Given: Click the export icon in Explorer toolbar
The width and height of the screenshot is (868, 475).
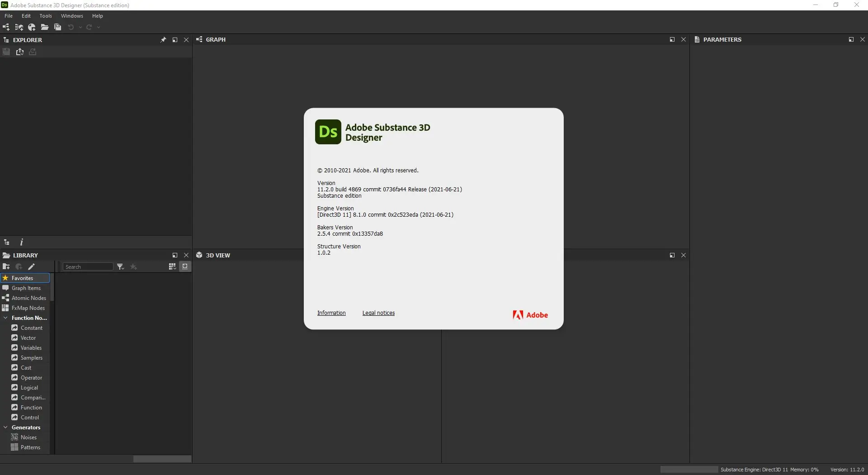Looking at the screenshot, I should 19,52.
